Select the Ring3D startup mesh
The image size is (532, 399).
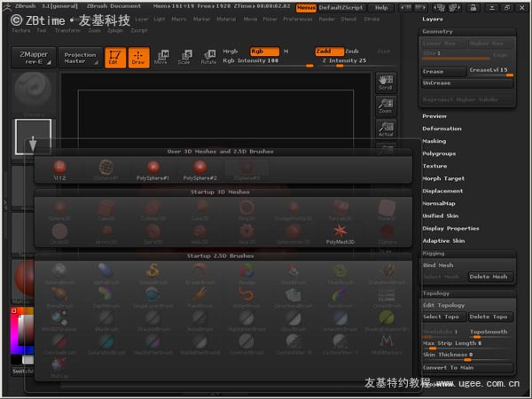coord(246,210)
